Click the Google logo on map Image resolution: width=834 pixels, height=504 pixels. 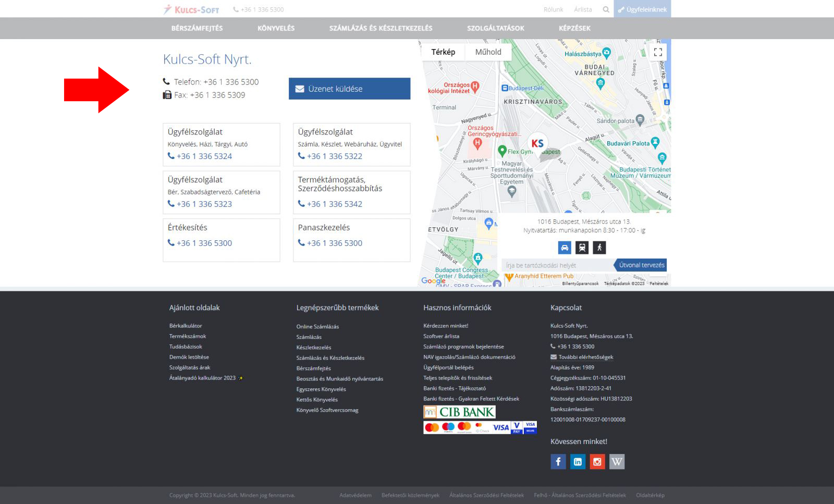[433, 281]
